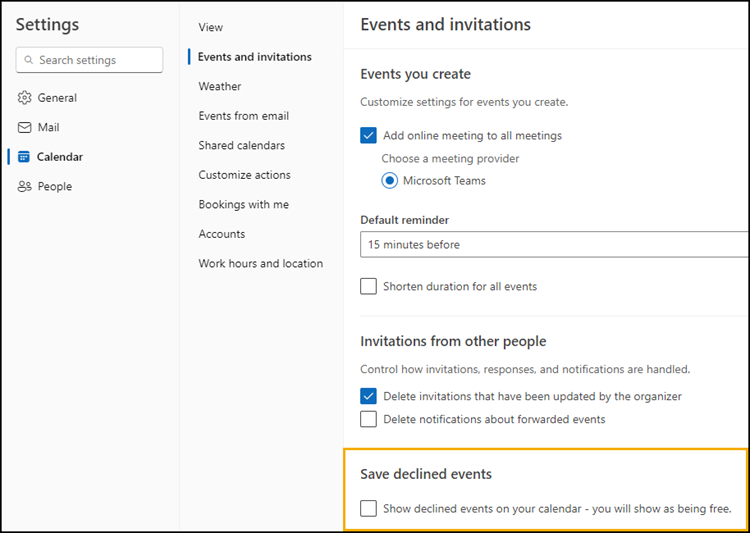Click the Settings title text
Viewport: 750px width, 533px height.
click(x=47, y=25)
